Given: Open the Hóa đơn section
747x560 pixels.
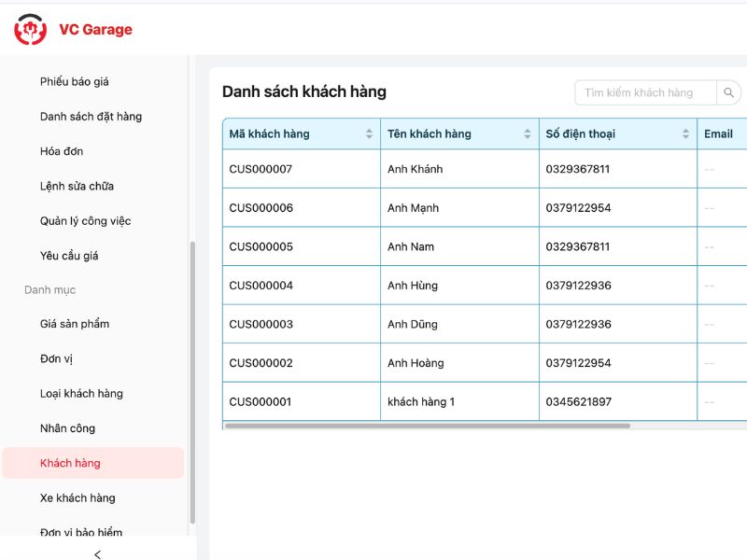Looking at the screenshot, I should (62, 150).
